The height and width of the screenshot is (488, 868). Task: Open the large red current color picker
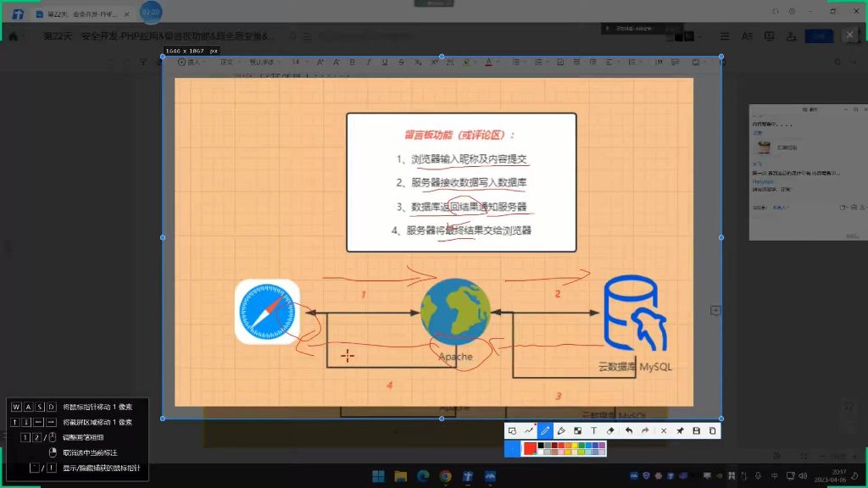(x=530, y=449)
